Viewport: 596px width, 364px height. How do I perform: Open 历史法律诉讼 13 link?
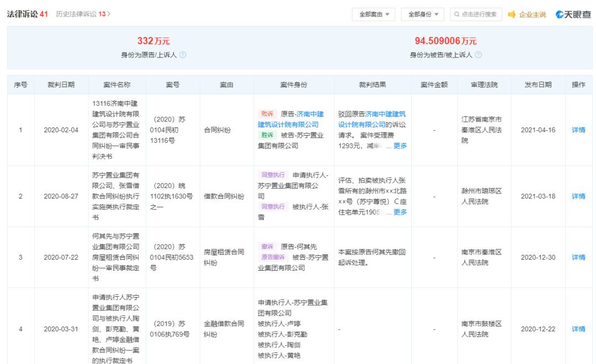point(83,14)
